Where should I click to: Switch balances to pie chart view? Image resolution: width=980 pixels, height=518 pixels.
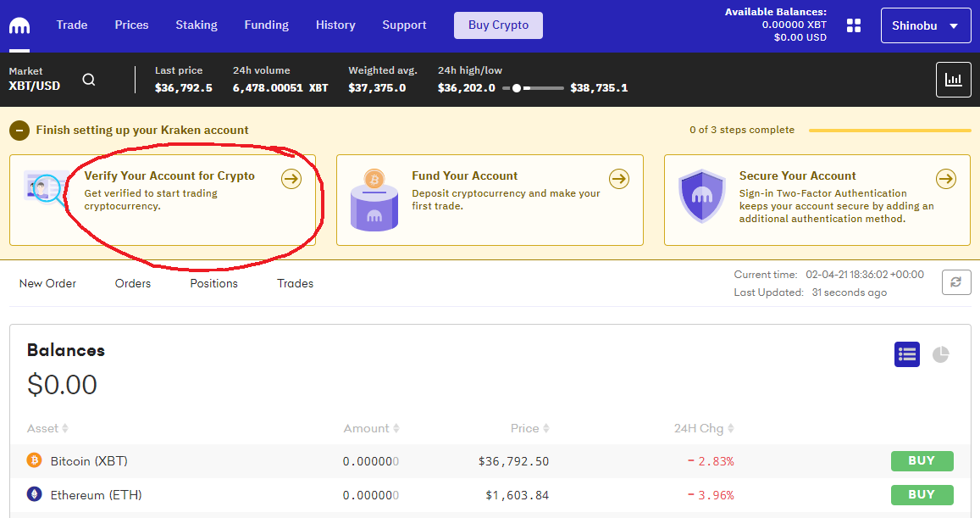pos(940,354)
